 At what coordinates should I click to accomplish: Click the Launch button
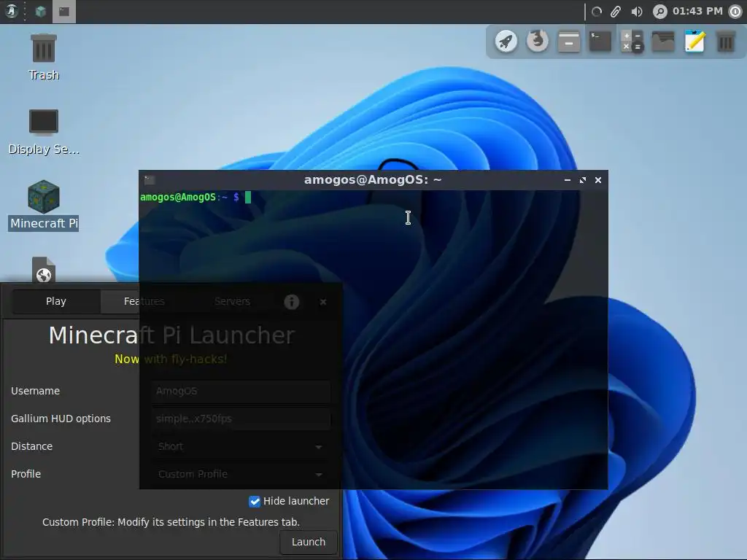point(309,542)
